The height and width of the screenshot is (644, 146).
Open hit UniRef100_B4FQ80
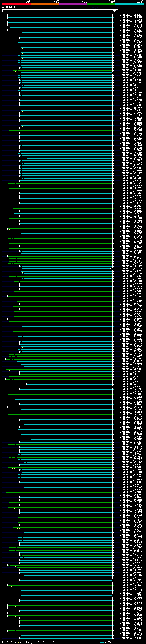pos(131,304)
